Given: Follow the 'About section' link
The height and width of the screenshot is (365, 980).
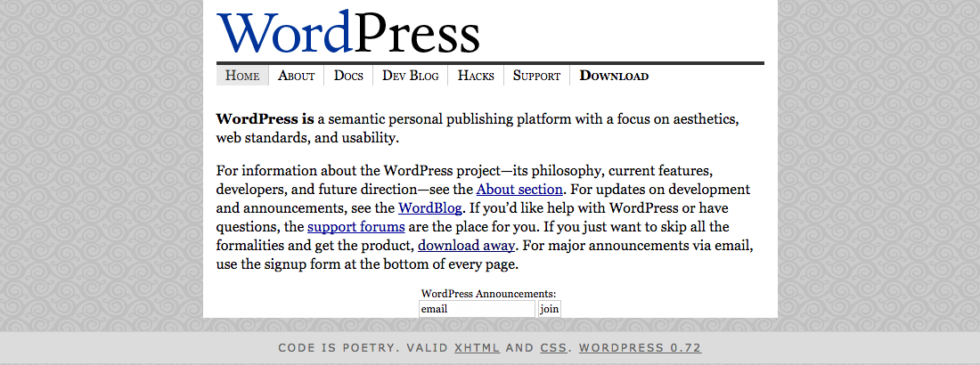Looking at the screenshot, I should (519, 189).
